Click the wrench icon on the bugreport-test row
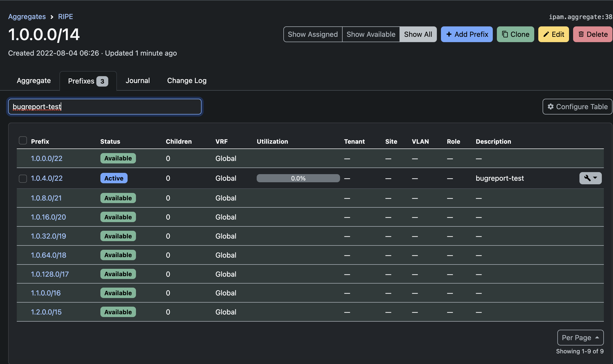 pos(587,178)
